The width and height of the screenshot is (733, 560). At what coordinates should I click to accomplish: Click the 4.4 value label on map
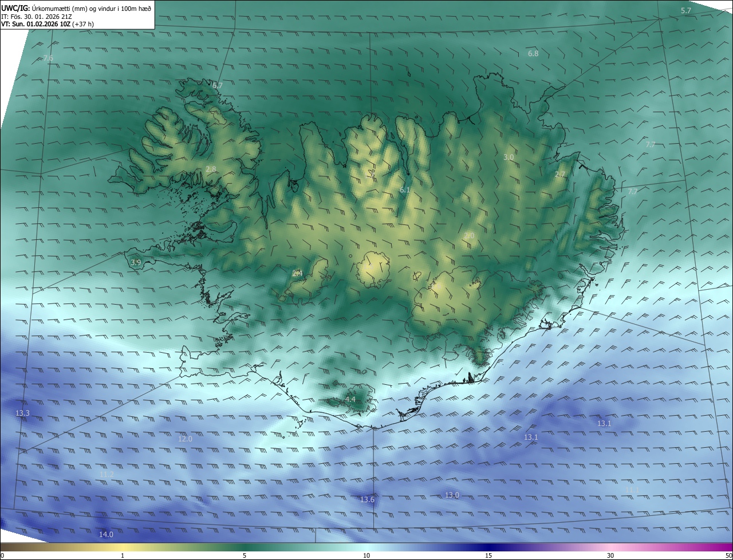(x=350, y=399)
